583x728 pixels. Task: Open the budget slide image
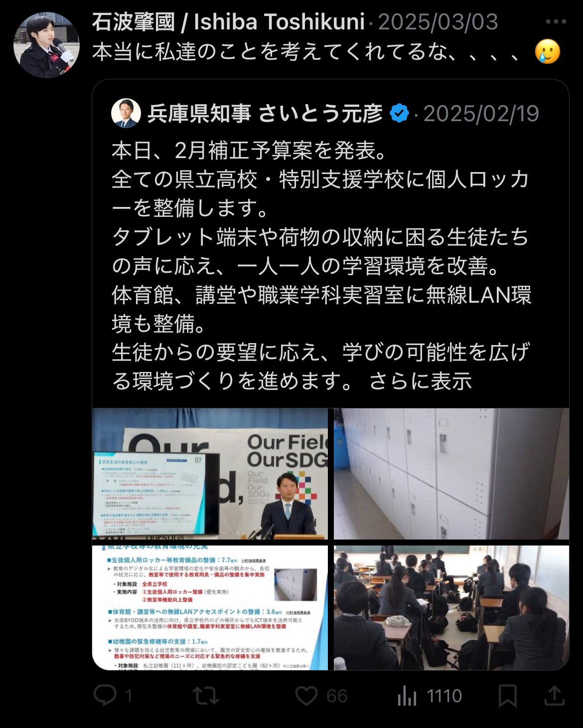210,608
